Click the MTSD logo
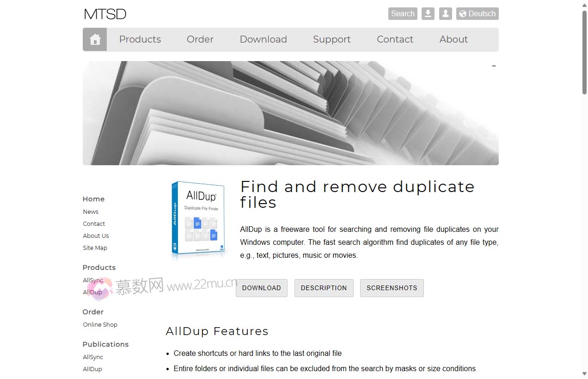 click(x=105, y=14)
